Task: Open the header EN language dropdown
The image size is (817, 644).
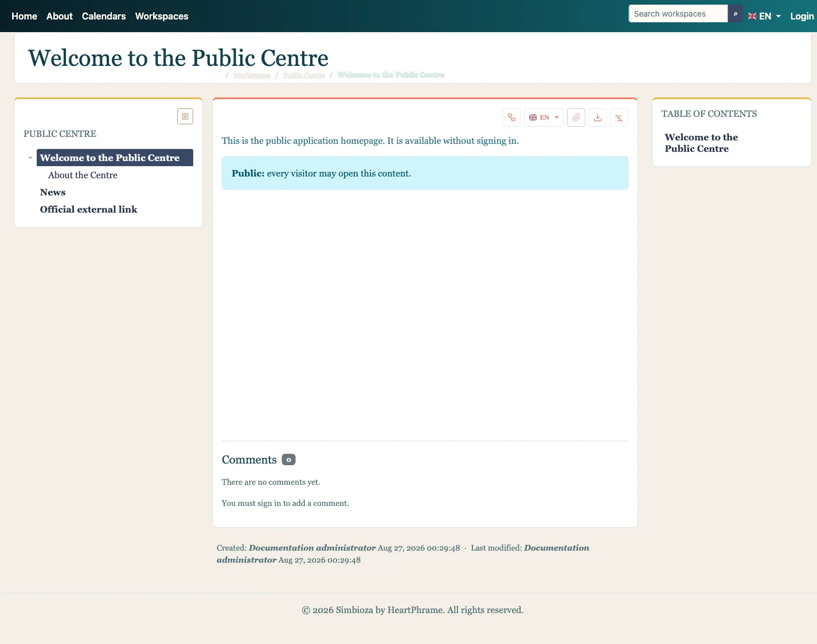Action: click(764, 16)
